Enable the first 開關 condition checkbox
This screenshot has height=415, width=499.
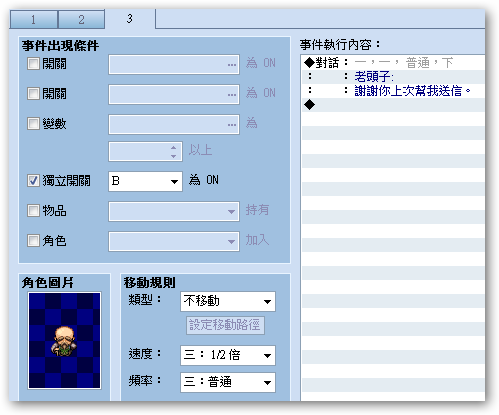pos(33,63)
